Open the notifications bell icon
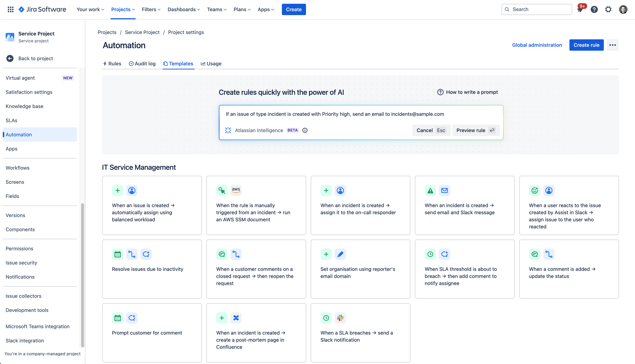 (580, 9)
